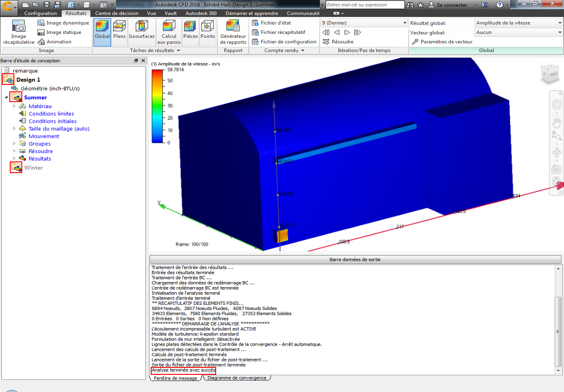Activate the Pan hand tool in navigation bar
564x392 pixels.
click(556, 122)
